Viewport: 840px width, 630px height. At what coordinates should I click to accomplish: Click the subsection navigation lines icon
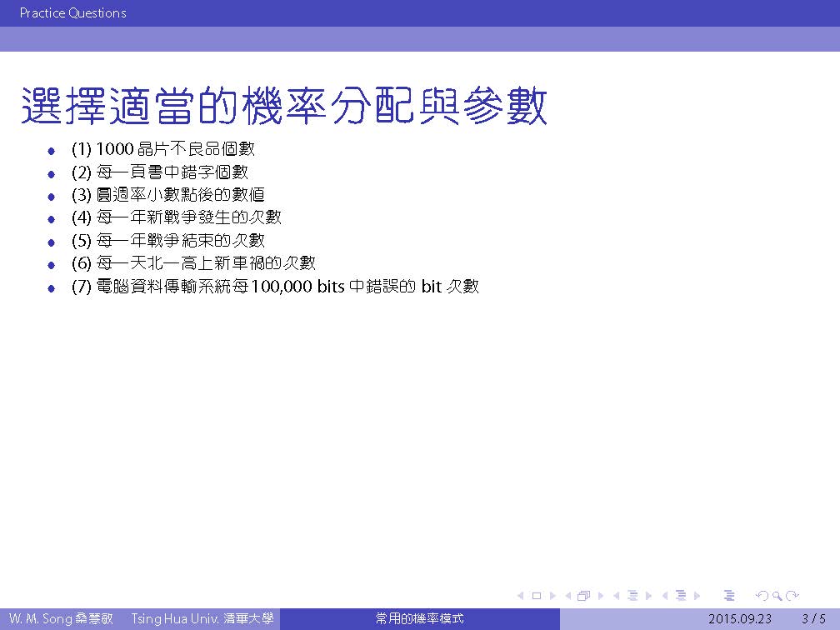pyautogui.click(x=632, y=596)
